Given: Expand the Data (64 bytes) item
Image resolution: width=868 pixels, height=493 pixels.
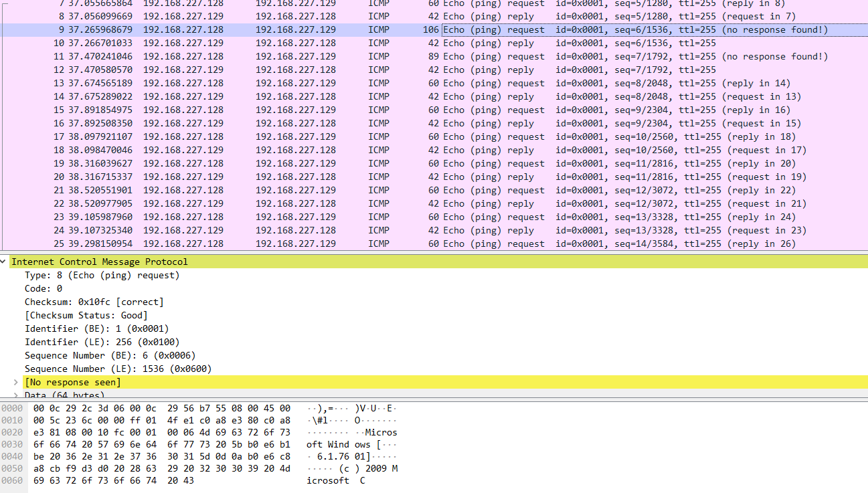Looking at the screenshot, I should tap(16, 395).
